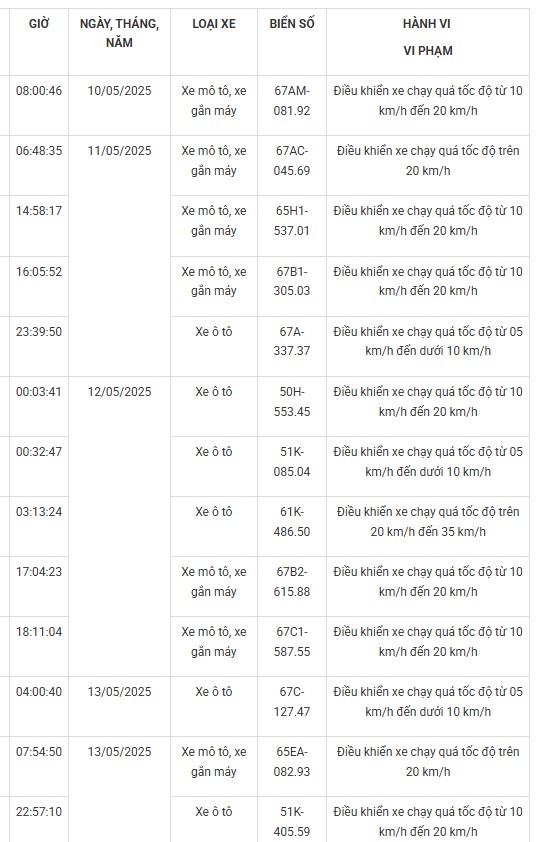The width and height of the screenshot is (553, 842).
Task: Click license plate 65EA-082.93
Action: coord(292,761)
